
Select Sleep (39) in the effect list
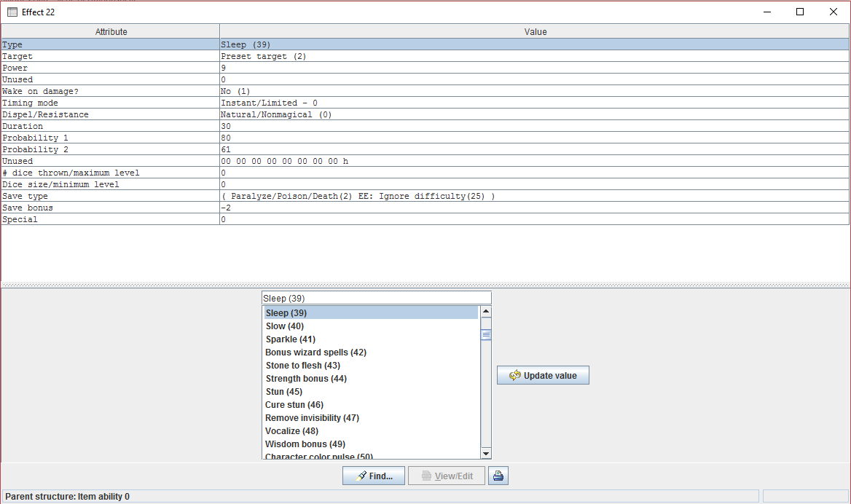[372, 313]
